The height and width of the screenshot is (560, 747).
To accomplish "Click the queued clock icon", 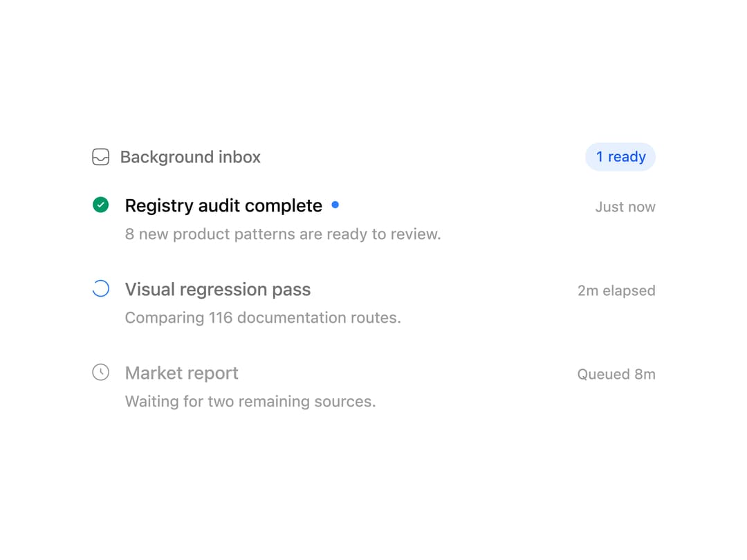I will click(100, 373).
